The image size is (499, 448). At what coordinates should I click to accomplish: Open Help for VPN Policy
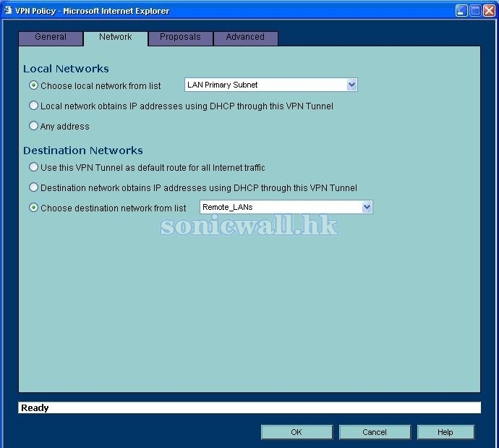[445, 432]
